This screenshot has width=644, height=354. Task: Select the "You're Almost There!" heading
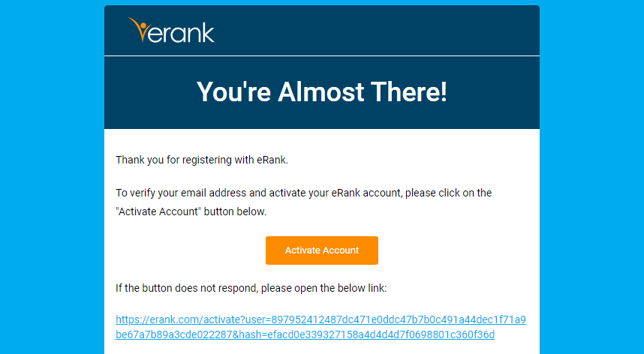pos(321,91)
